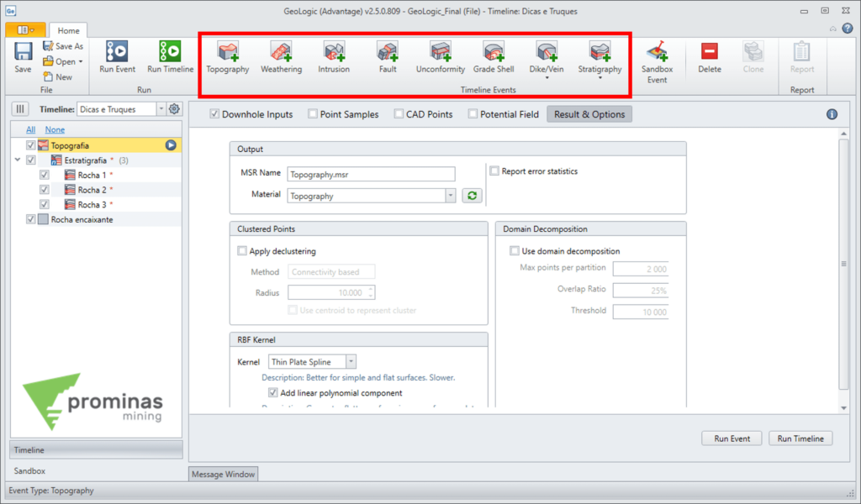
Task: Click the MSR Name input field
Action: [x=371, y=175]
